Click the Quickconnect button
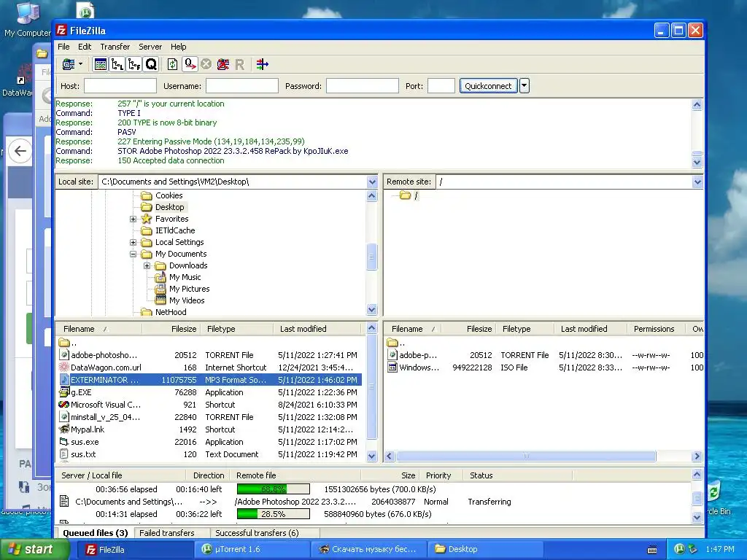Viewport: 747px width, 560px height. pyautogui.click(x=488, y=86)
